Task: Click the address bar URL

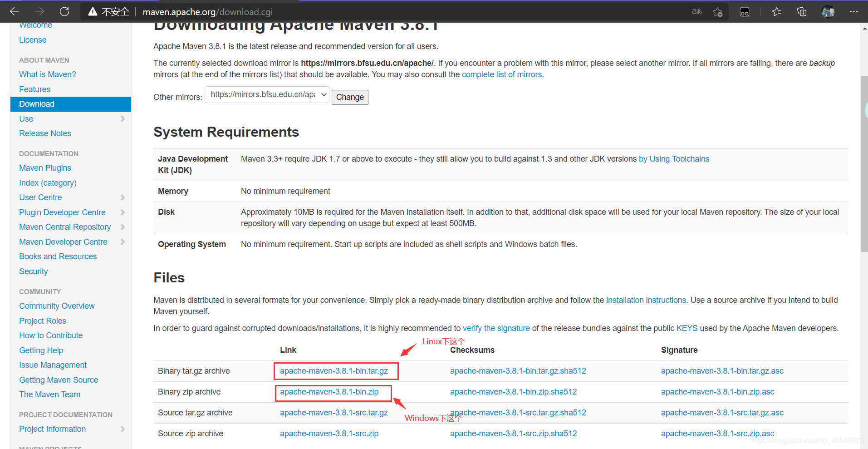Action: coord(207,12)
